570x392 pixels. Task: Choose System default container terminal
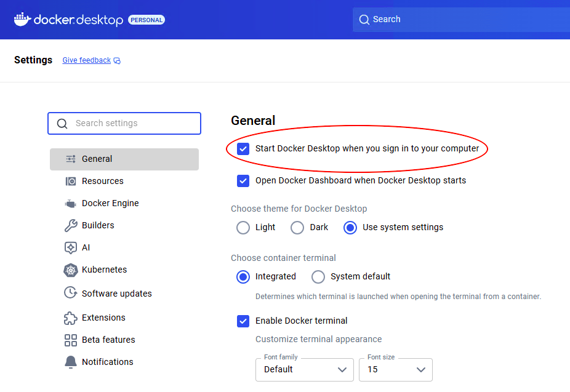coord(318,277)
